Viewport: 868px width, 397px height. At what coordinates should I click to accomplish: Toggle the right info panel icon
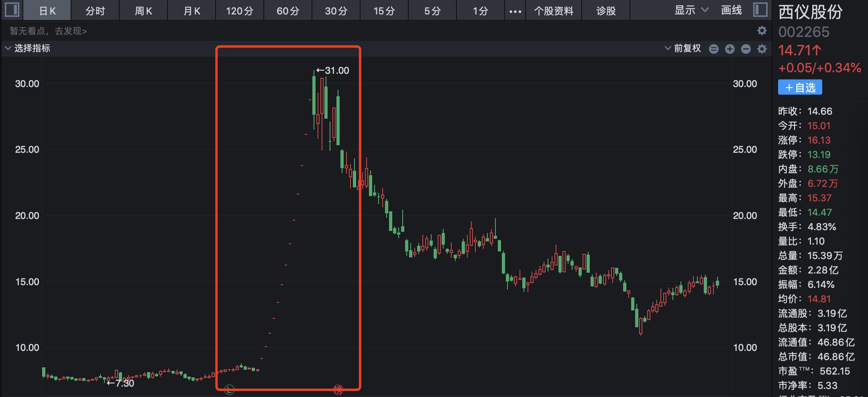click(x=760, y=10)
